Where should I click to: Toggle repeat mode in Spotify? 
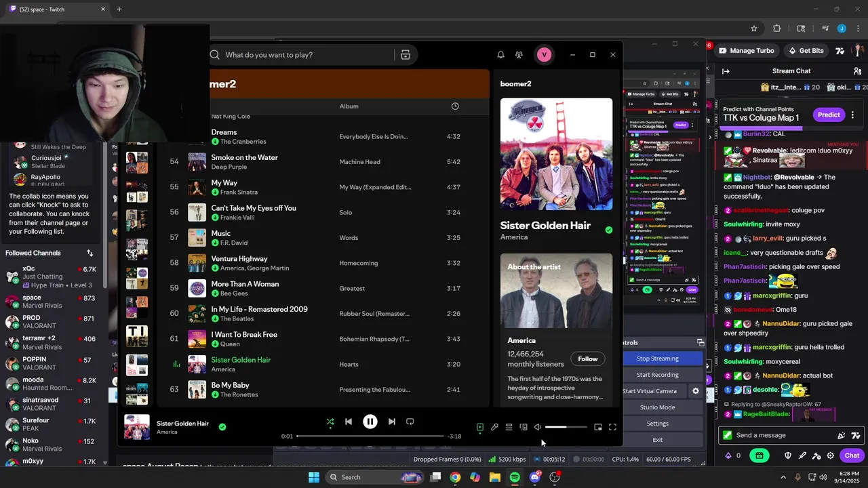click(410, 422)
